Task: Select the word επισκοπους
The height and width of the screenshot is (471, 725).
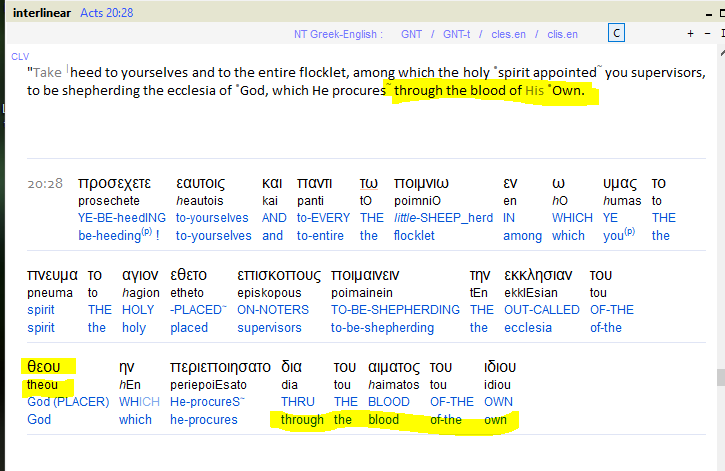Action: tap(278, 275)
